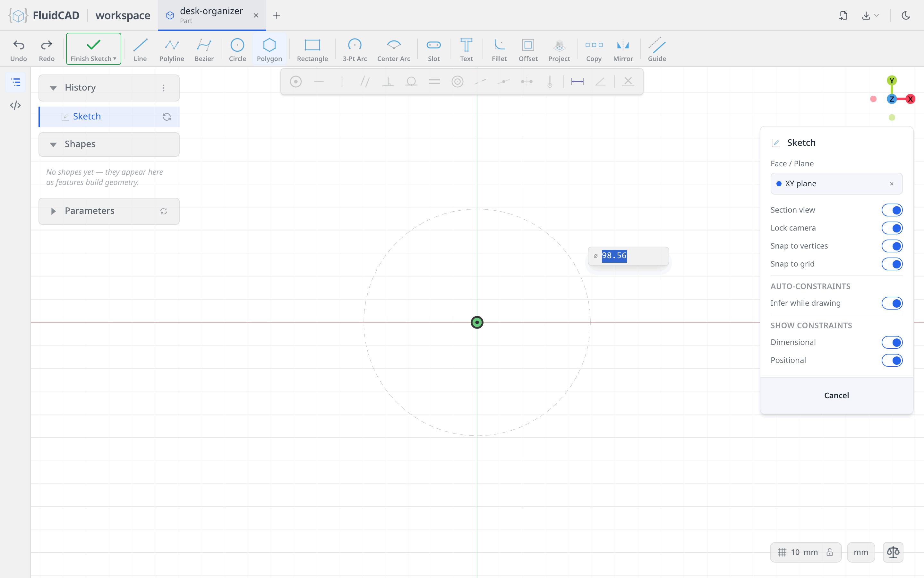Collapse the Shapes panel
Viewport: 924px width, 578px height.
[x=53, y=144]
